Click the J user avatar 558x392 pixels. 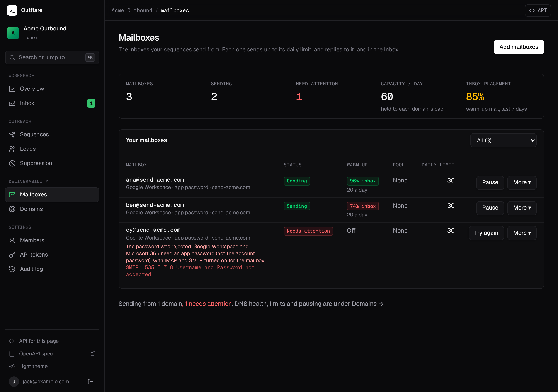point(14,382)
